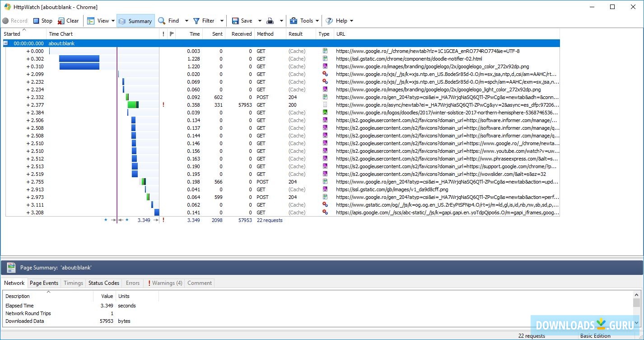
Task: Select the Errors tab
Action: [133, 283]
